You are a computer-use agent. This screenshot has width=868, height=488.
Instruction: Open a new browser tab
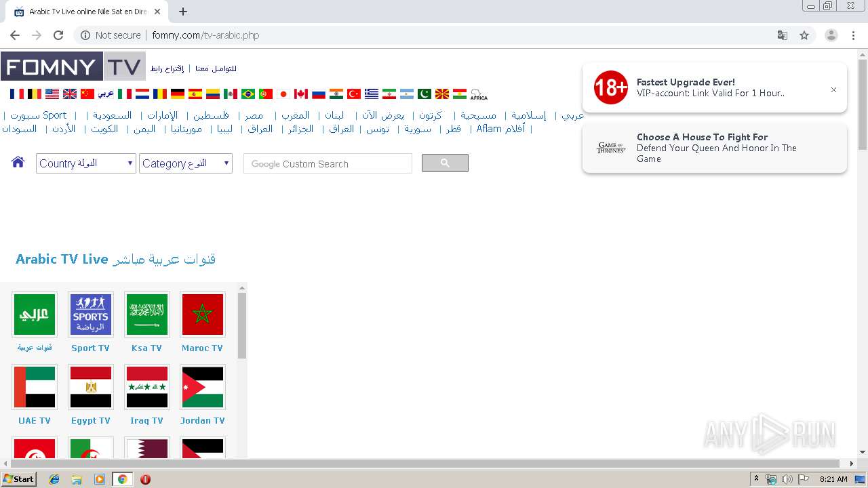click(183, 12)
